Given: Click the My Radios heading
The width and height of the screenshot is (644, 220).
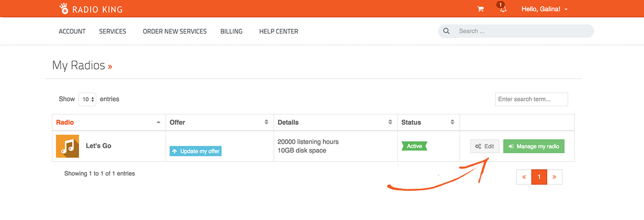Looking at the screenshot, I should pos(79,65).
